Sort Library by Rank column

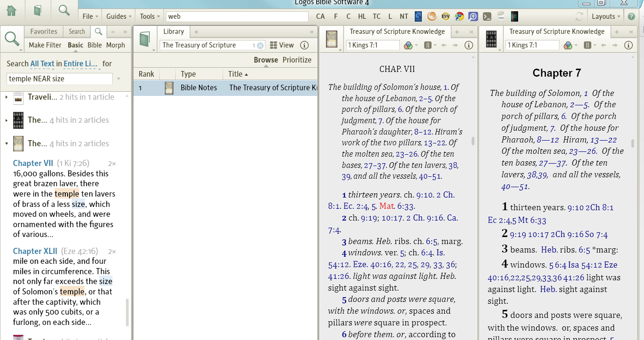click(147, 74)
